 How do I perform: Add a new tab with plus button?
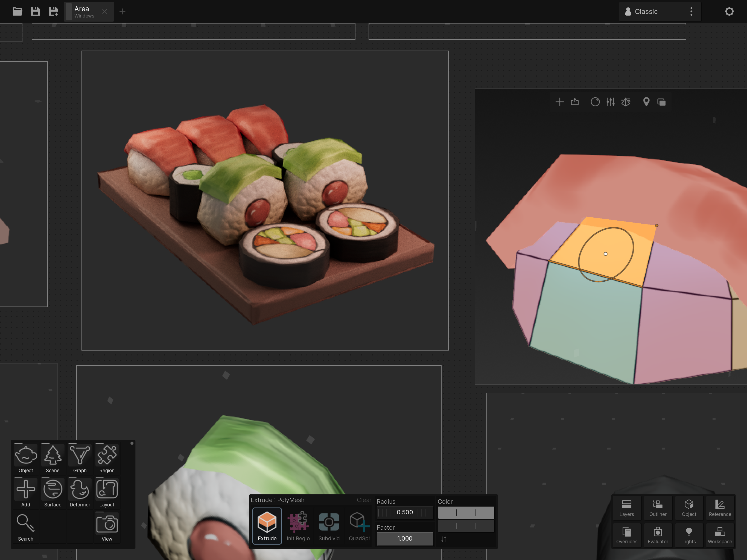122,11
